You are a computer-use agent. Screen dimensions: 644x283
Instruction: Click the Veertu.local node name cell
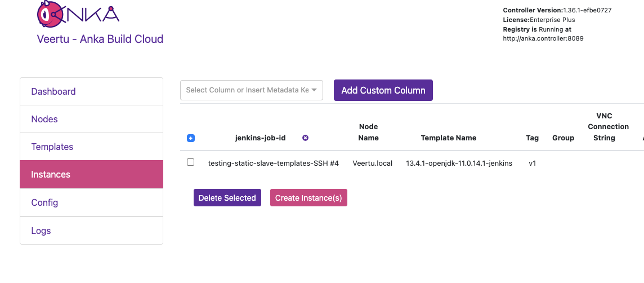[x=373, y=163]
